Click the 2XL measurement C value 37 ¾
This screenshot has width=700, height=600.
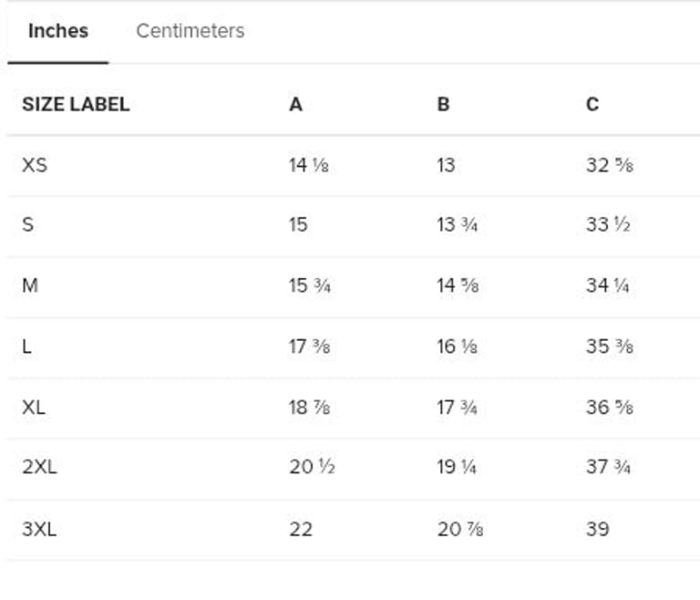pyautogui.click(x=608, y=468)
